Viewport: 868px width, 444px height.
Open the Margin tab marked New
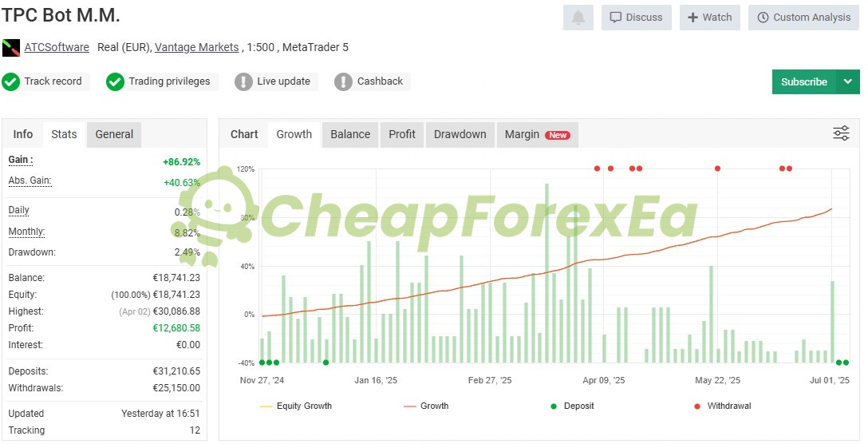pos(538,134)
